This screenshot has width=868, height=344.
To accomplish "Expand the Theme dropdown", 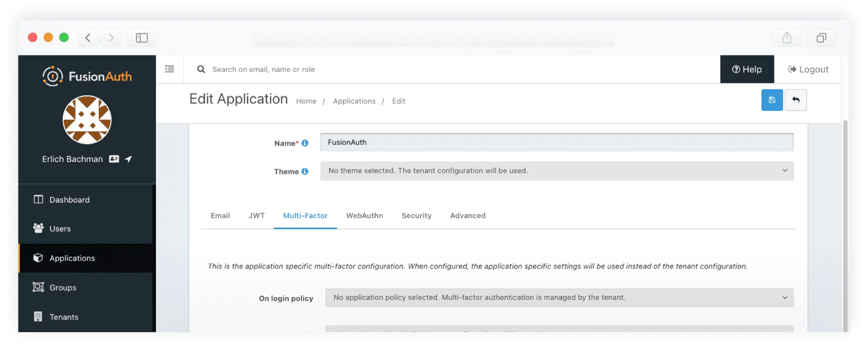I will coord(557,171).
